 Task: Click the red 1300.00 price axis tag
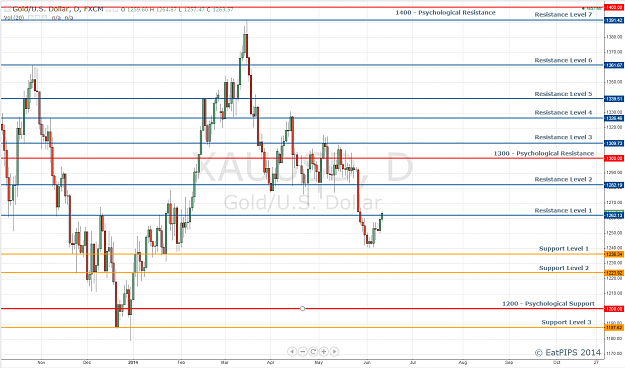pyautogui.click(x=614, y=159)
